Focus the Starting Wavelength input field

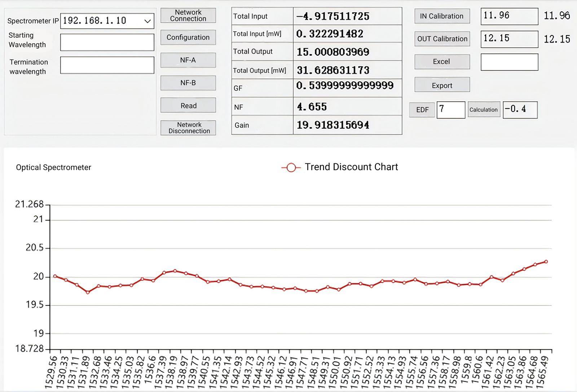click(x=107, y=43)
